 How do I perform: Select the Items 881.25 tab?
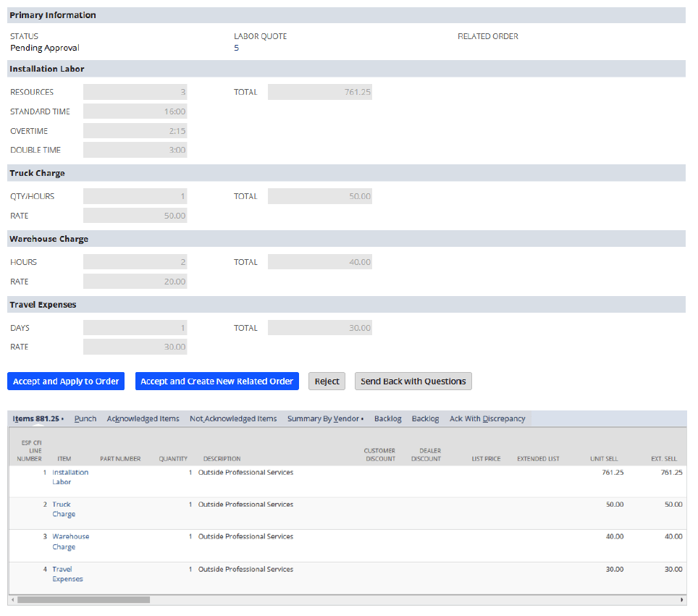[x=38, y=419]
